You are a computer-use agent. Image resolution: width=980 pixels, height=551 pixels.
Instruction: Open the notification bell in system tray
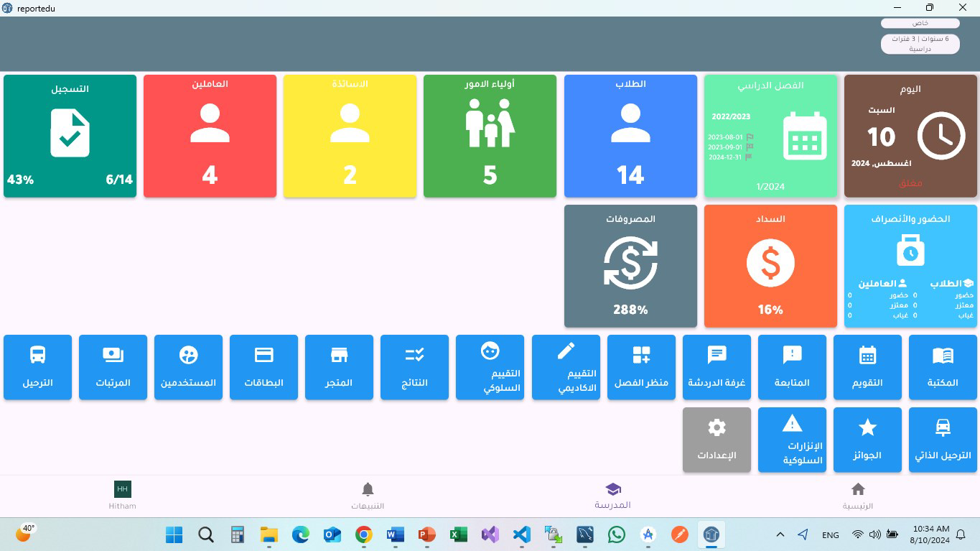click(961, 534)
